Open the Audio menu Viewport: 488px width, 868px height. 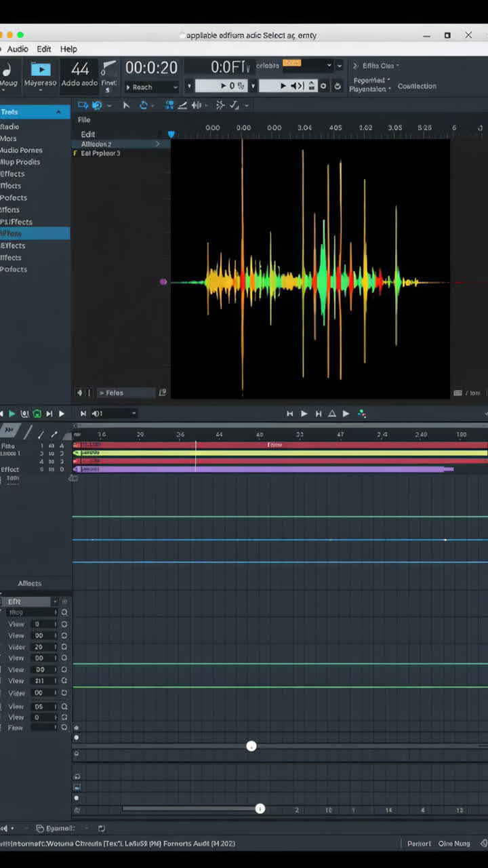[18, 49]
